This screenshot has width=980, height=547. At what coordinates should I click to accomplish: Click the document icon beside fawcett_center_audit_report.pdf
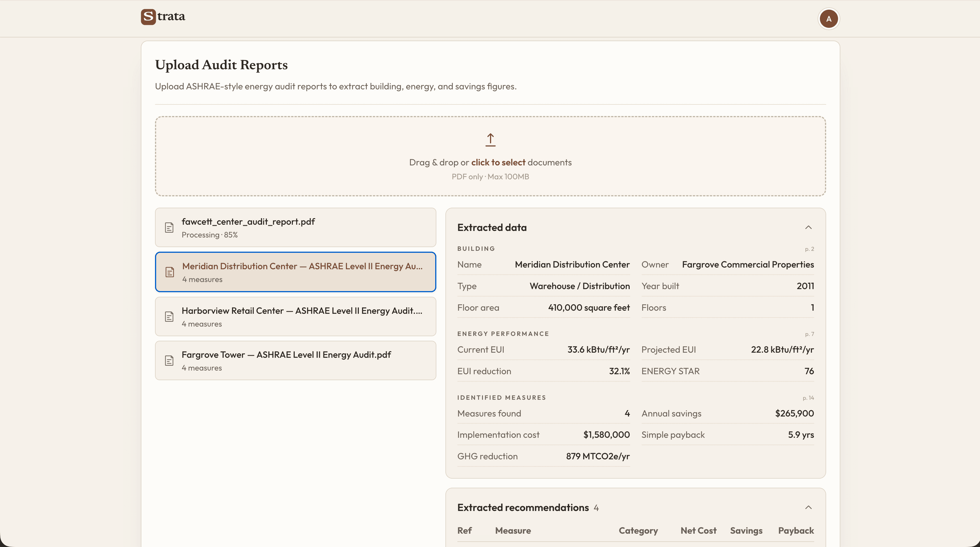pos(169,228)
